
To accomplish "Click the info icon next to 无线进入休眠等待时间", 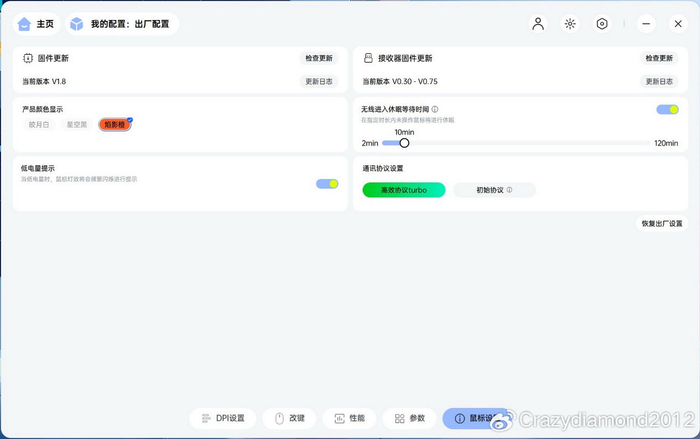I will click(x=435, y=109).
